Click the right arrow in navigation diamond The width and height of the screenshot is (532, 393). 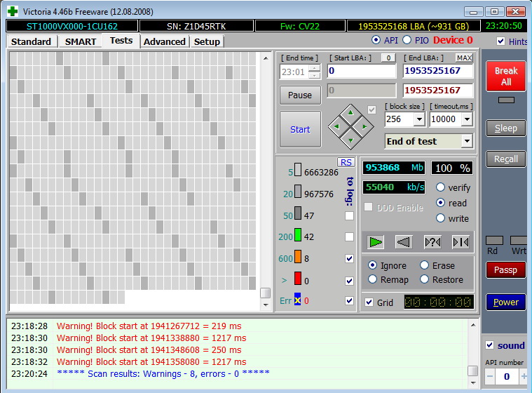pos(364,127)
